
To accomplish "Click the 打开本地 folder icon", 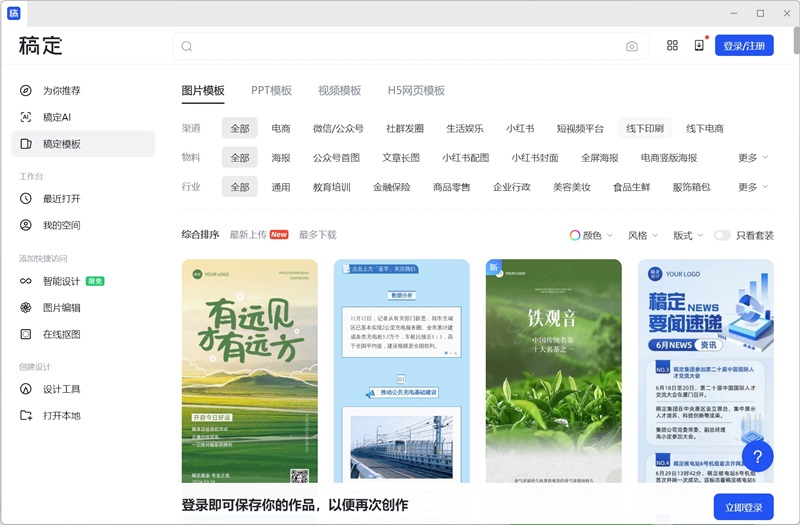I will coord(26,415).
